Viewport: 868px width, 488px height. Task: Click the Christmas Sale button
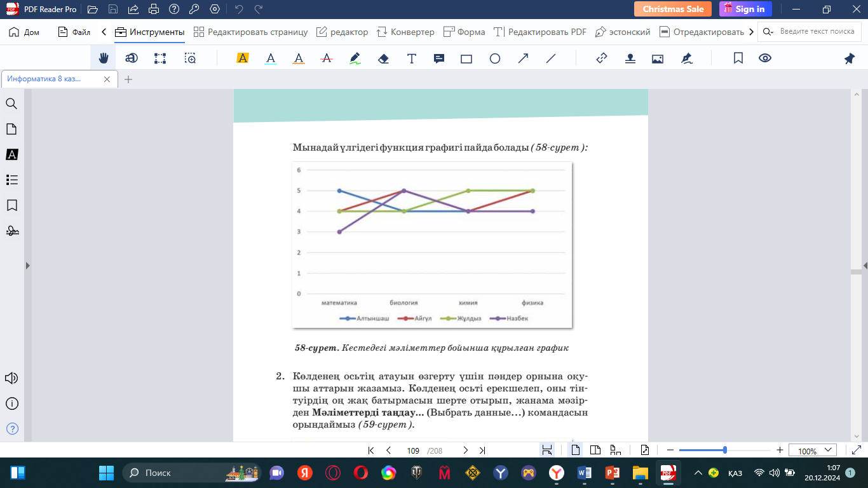coord(673,9)
